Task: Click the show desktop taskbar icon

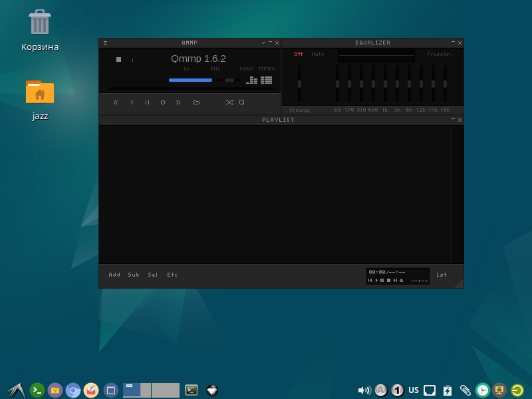Action: (x=111, y=390)
